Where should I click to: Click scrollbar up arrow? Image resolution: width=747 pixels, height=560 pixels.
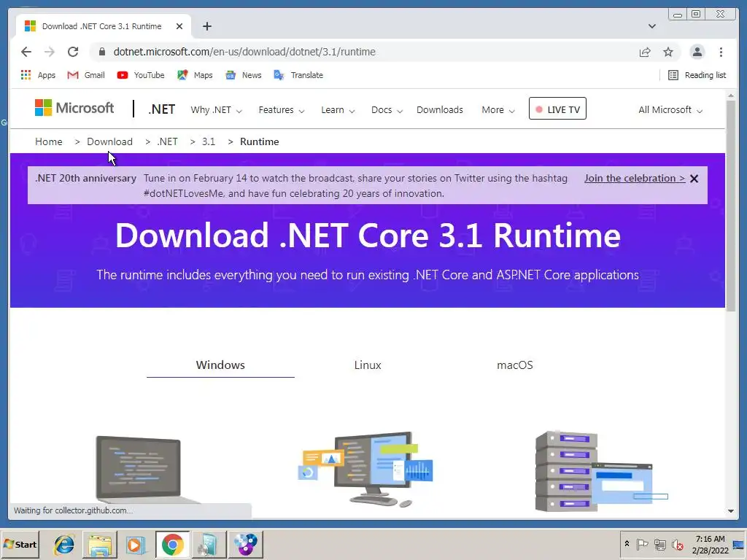pyautogui.click(x=731, y=96)
